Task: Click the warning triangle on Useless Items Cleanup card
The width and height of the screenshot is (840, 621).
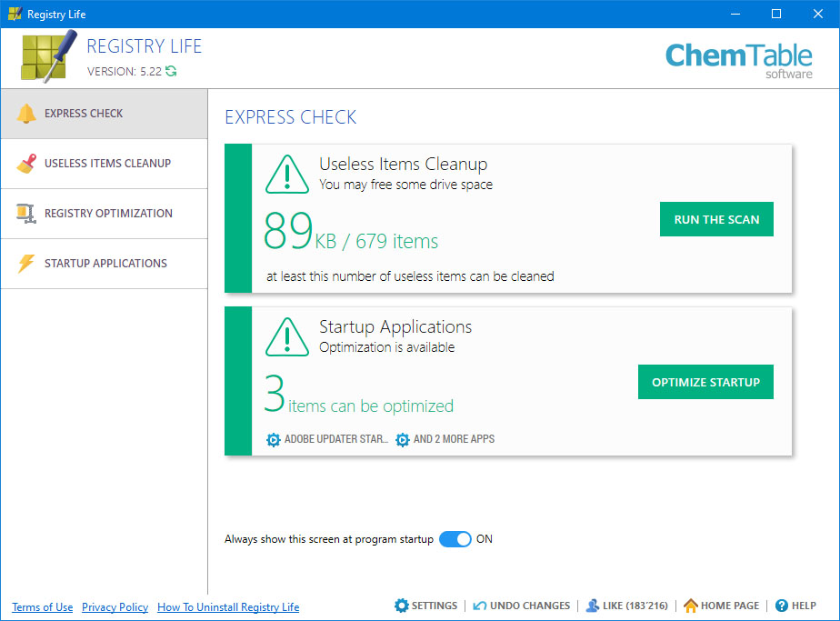Action: pyautogui.click(x=287, y=175)
